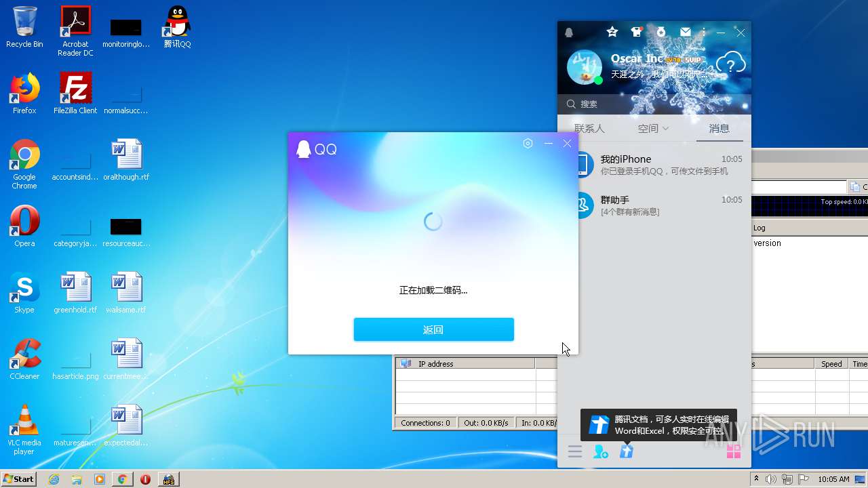The height and width of the screenshot is (488, 868).
Task: Click the 10:05 AM taskbar clock
Action: (x=833, y=479)
